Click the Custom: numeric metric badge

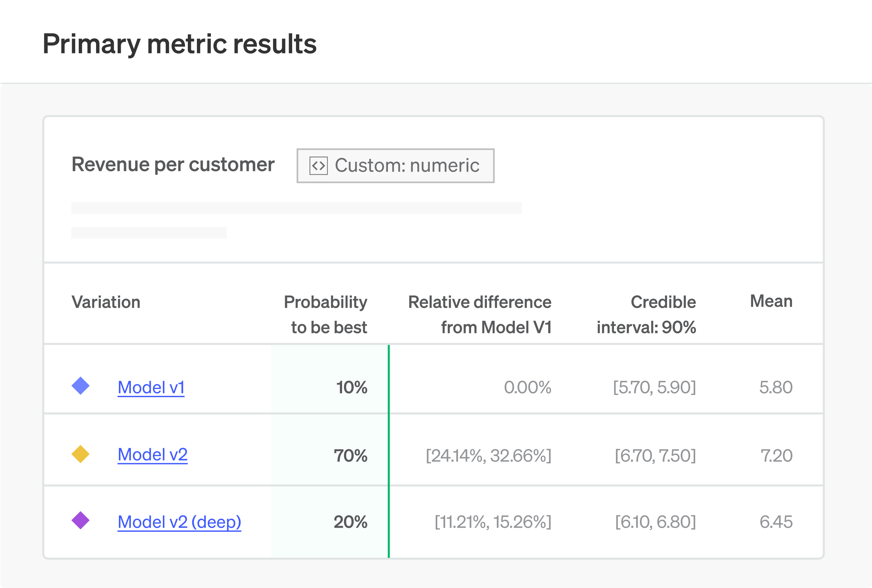click(x=395, y=166)
